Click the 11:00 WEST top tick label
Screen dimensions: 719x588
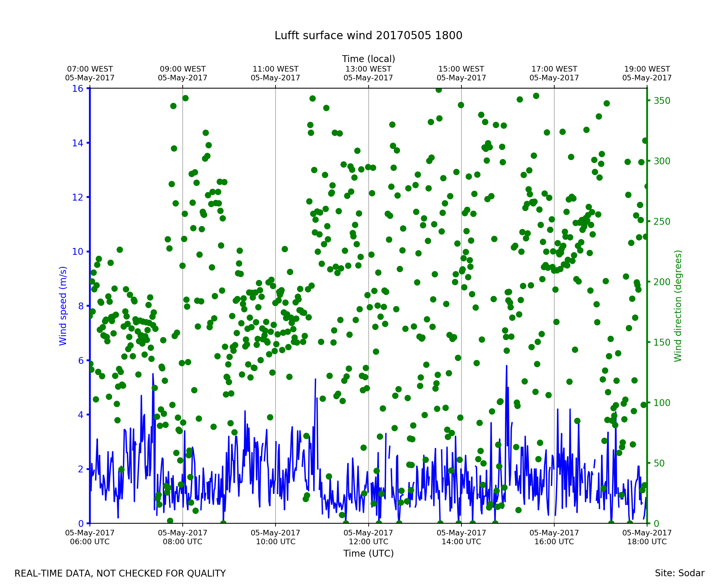point(276,73)
